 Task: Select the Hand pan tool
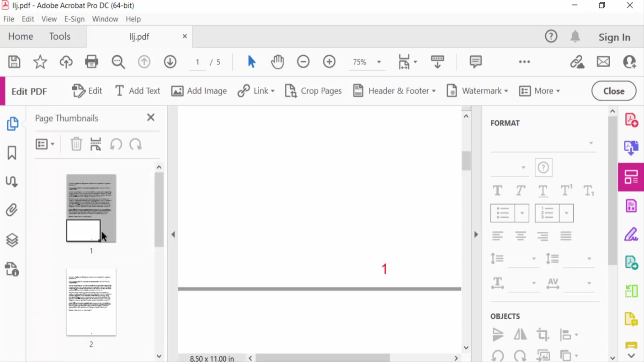tap(277, 62)
